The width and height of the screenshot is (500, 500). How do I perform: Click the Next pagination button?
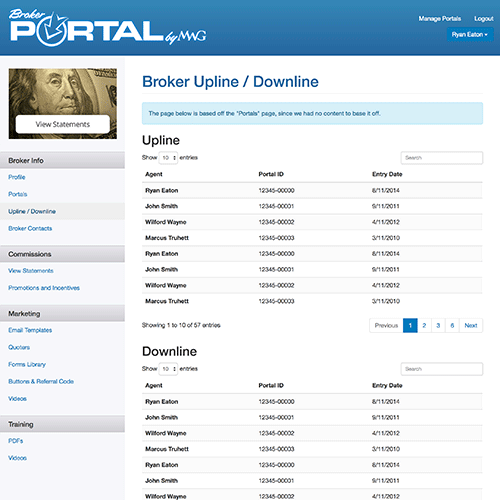tap(471, 325)
